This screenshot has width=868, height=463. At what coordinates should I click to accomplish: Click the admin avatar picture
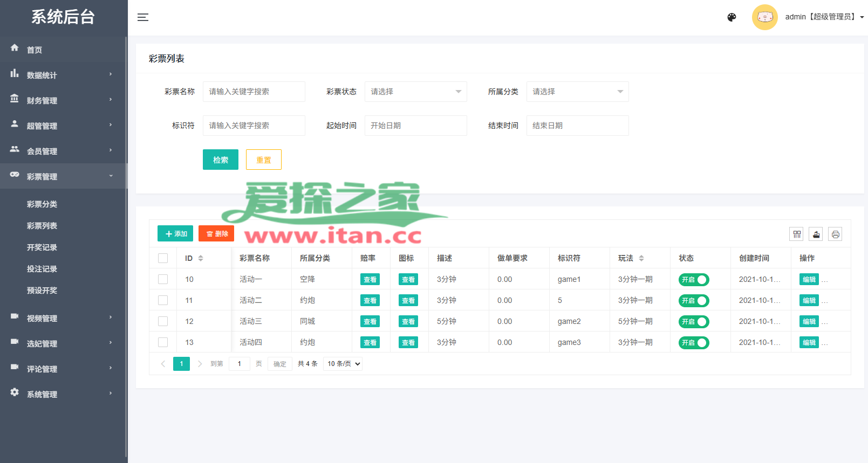click(764, 17)
